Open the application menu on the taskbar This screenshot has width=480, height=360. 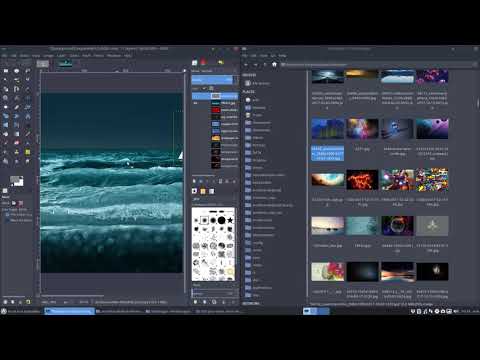[4, 311]
